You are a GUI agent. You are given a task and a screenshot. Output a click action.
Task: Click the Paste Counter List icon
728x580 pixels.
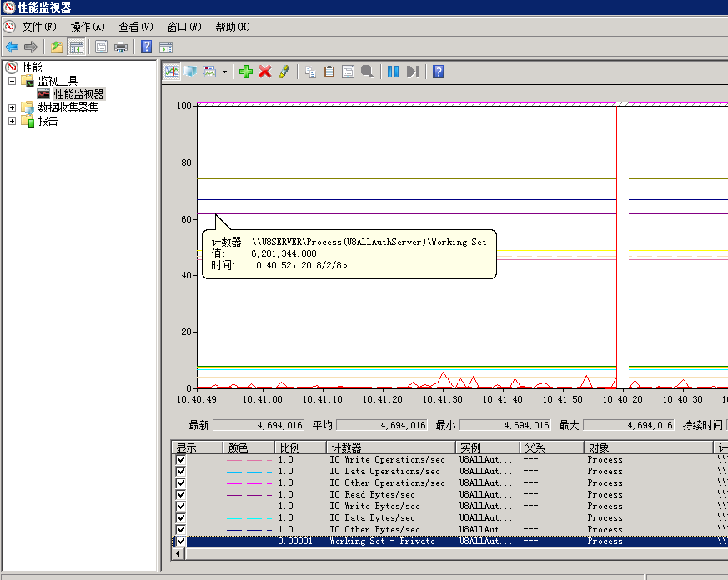tap(329, 72)
